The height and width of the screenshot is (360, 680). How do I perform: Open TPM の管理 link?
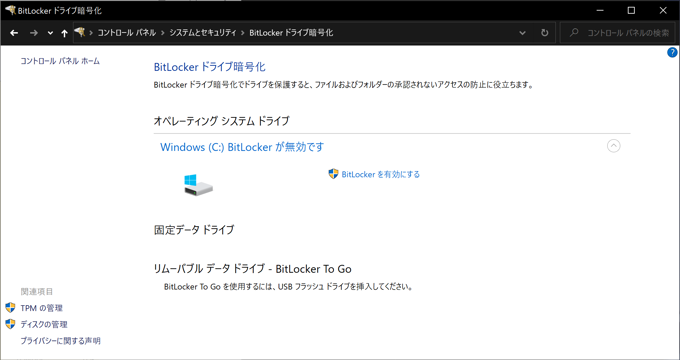(x=42, y=308)
